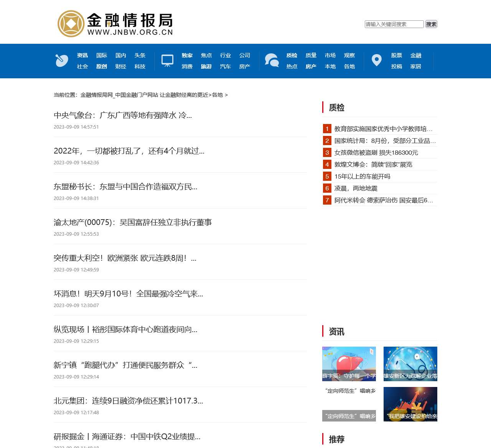This screenshot has height=448, width=491.
Task: Open the stethoscope news thumbnail
Action: point(410,364)
